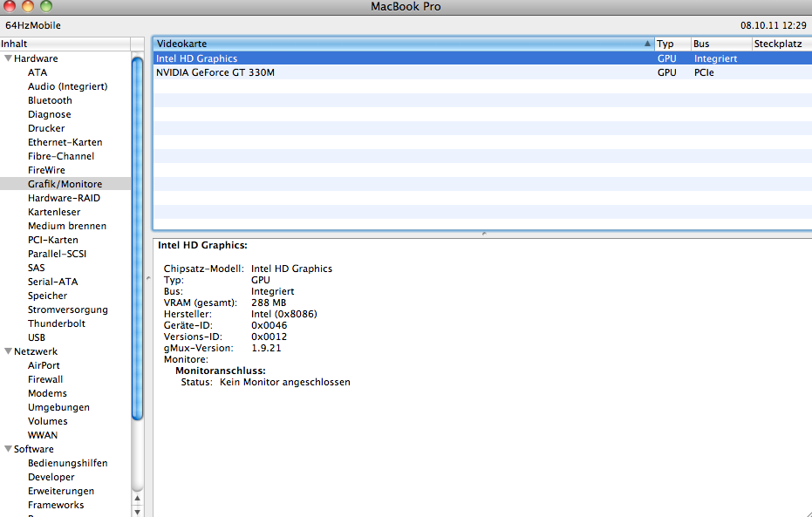812x517 pixels.
Task: Click the Hersteller value Intel (0x8086)
Action: (x=283, y=314)
